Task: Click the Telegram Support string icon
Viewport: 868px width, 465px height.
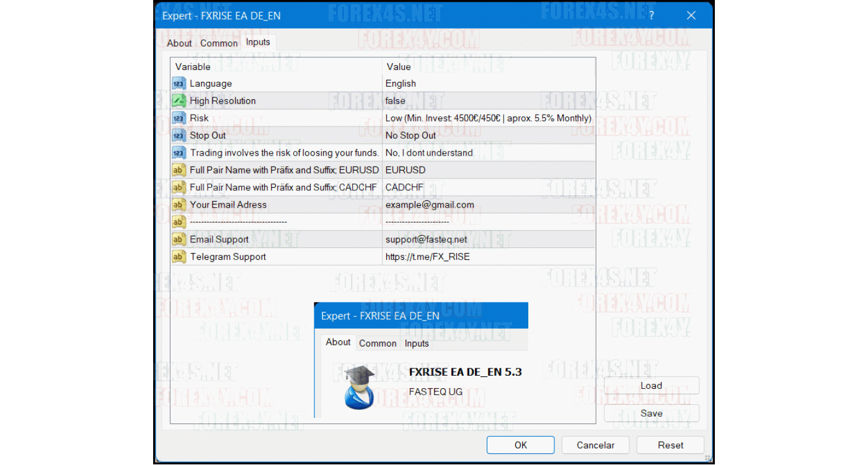Action: point(179,257)
